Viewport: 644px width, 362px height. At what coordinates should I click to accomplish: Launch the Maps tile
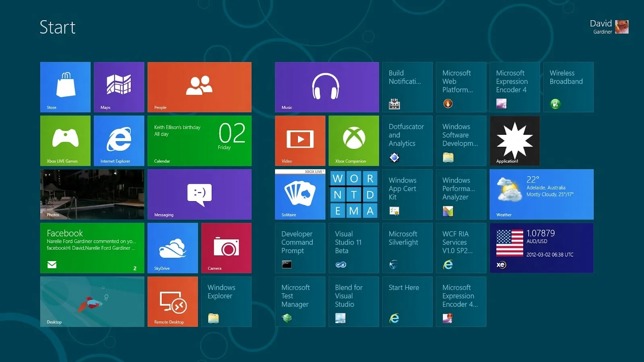(x=119, y=87)
